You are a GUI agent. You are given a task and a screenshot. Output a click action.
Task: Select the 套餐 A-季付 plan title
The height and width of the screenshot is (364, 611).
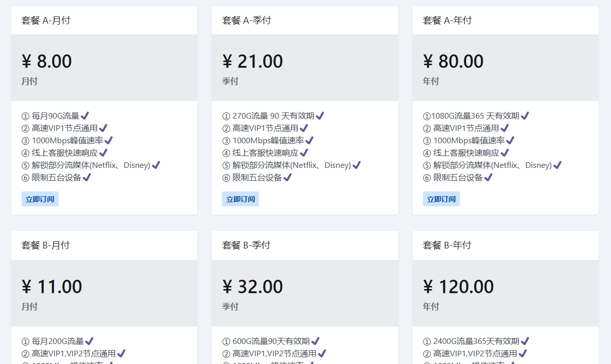247,21
